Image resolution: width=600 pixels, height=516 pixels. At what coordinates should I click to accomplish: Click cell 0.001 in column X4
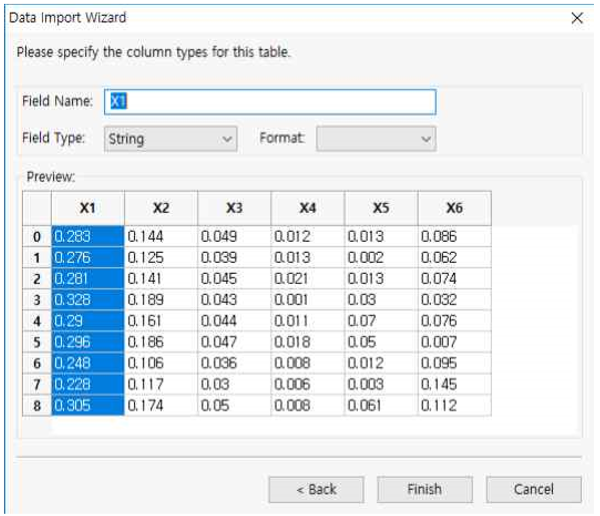pyautogui.click(x=308, y=300)
